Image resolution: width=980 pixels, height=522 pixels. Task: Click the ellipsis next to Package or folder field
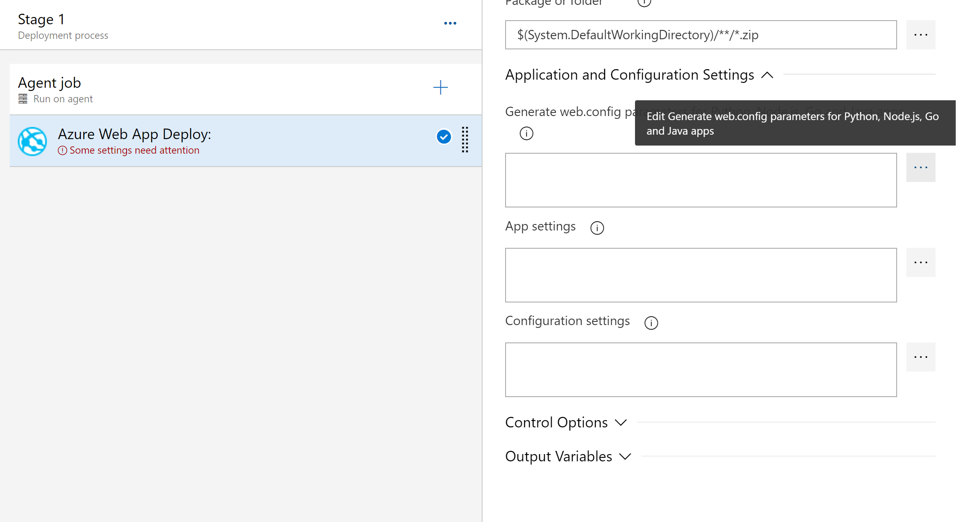[921, 34]
